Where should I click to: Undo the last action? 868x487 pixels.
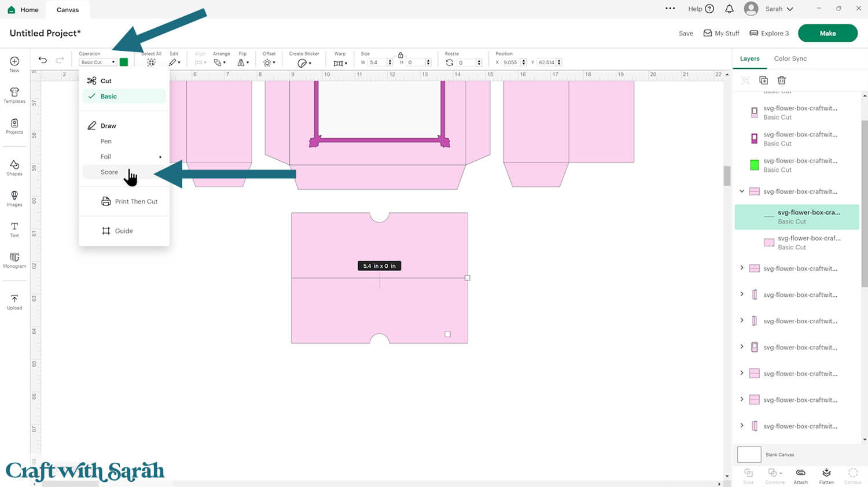tap(43, 60)
